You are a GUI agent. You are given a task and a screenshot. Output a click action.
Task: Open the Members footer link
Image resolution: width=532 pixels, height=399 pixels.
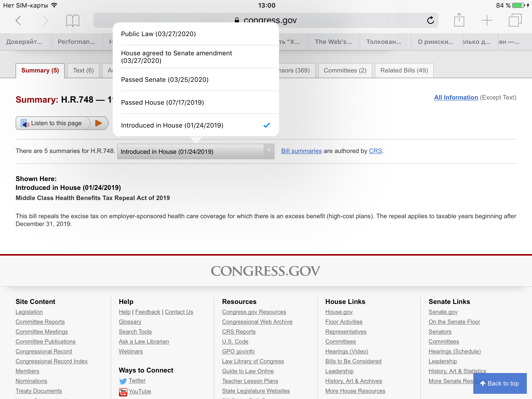tap(27, 371)
